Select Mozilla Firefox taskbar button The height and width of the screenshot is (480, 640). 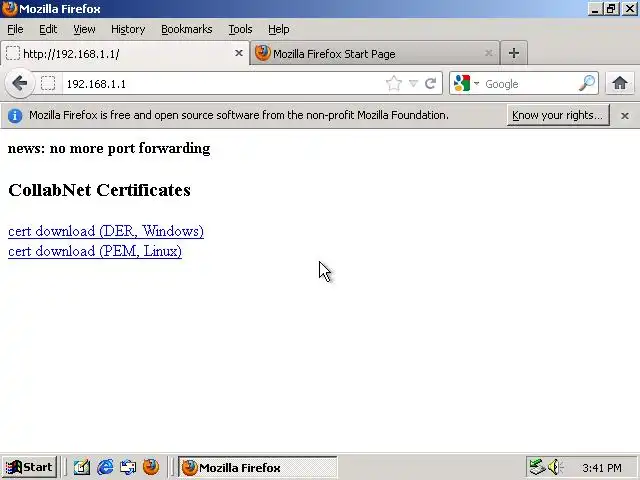[258, 467]
